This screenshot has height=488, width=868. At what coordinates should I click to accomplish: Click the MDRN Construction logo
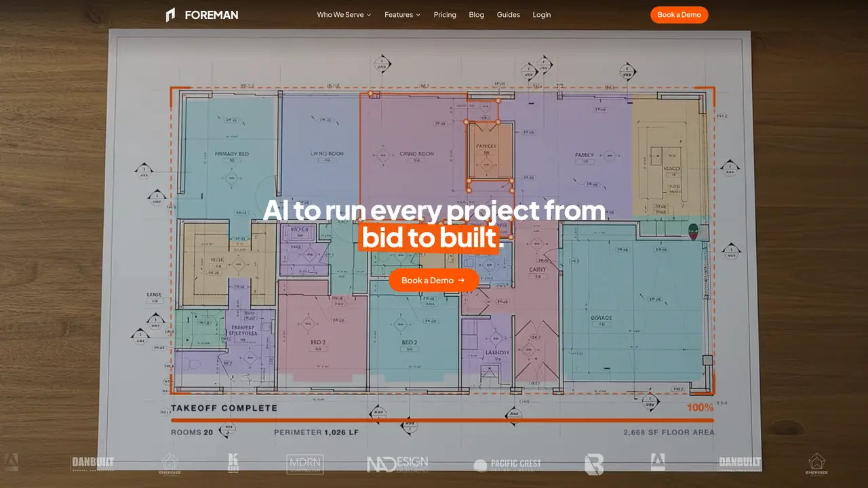point(305,464)
